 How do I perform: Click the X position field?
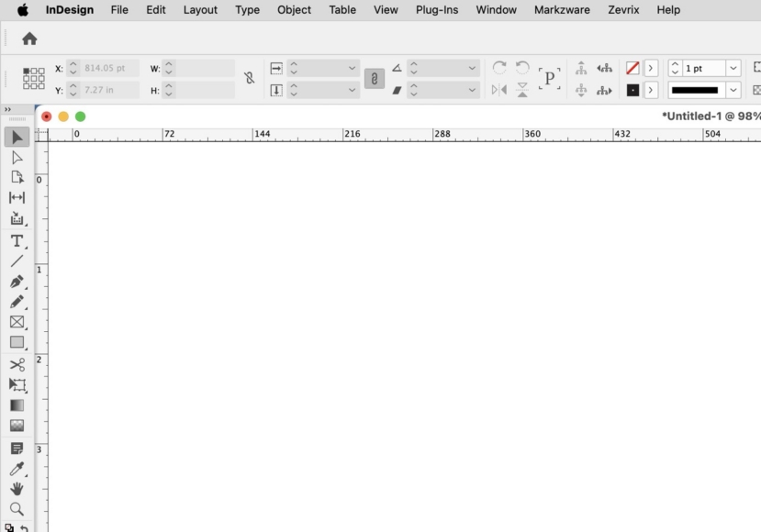coord(110,68)
